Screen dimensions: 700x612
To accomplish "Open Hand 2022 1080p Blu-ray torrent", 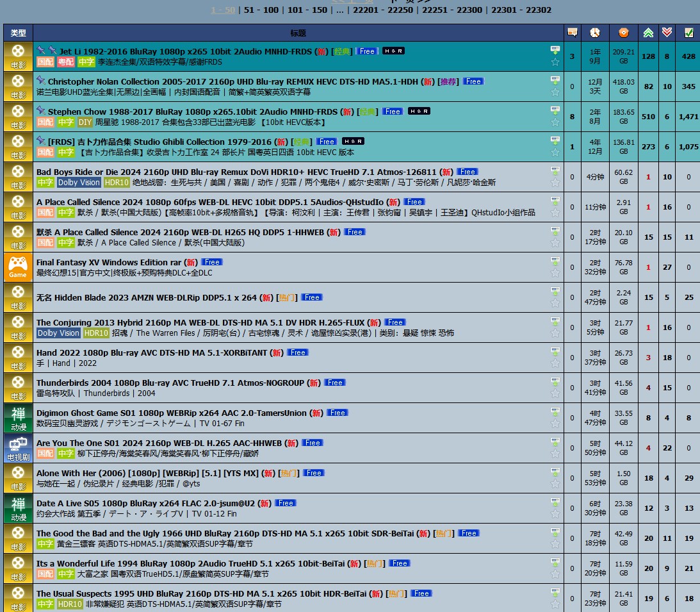I will (x=151, y=353).
